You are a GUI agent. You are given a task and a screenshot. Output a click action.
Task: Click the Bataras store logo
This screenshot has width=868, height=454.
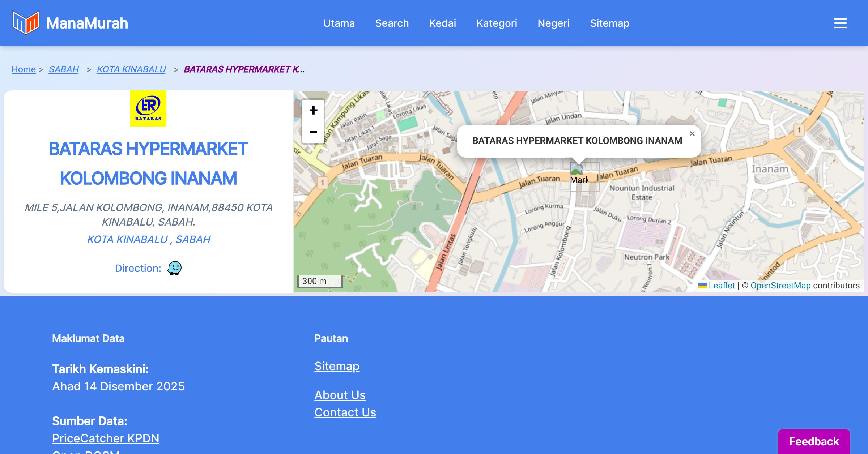tap(148, 108)
